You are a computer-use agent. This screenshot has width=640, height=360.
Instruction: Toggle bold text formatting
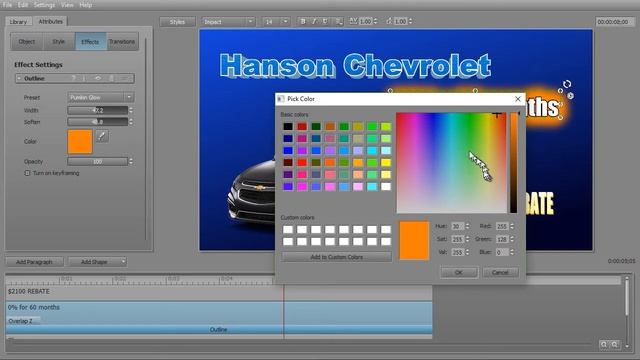pyautogui.click(x=303, y=21)
